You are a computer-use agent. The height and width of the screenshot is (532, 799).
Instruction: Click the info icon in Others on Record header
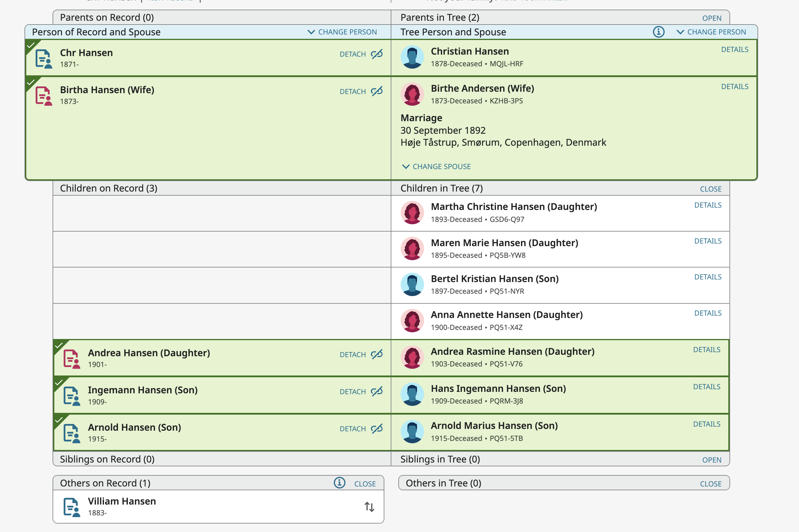339,483
